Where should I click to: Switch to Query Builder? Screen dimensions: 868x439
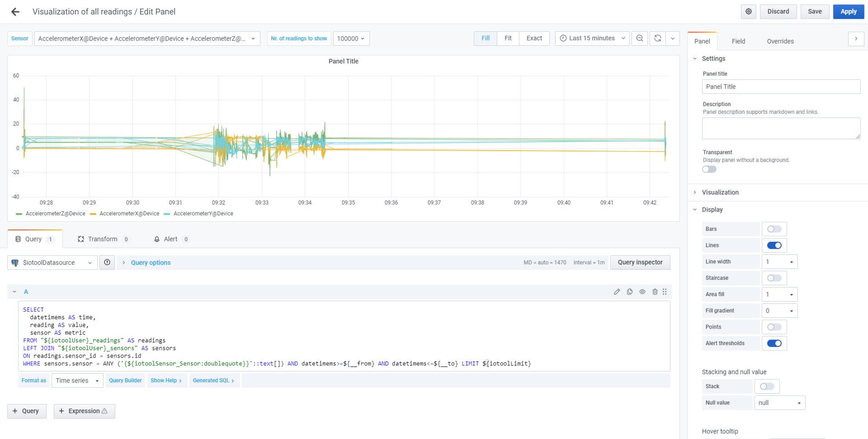(x=125, y=381)
